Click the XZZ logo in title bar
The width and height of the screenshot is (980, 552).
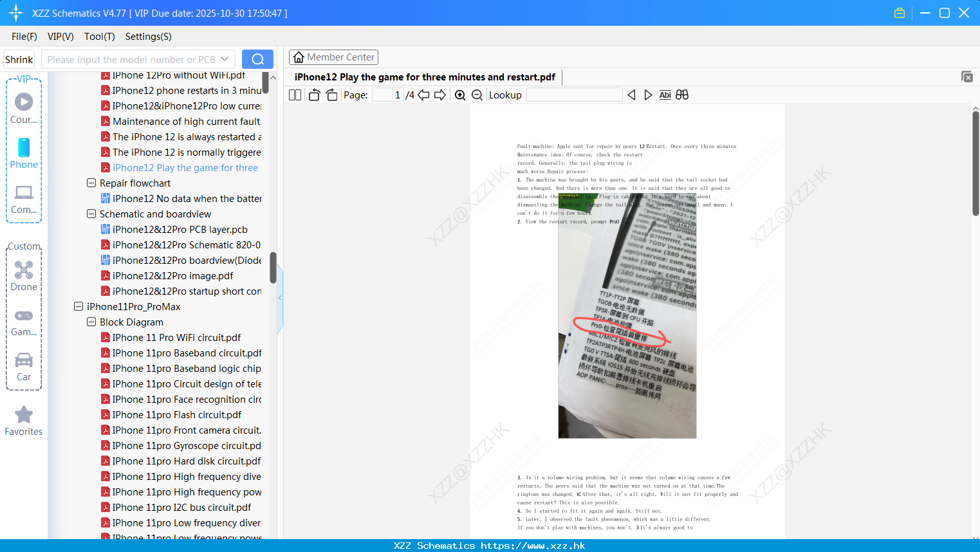[16, 13]
